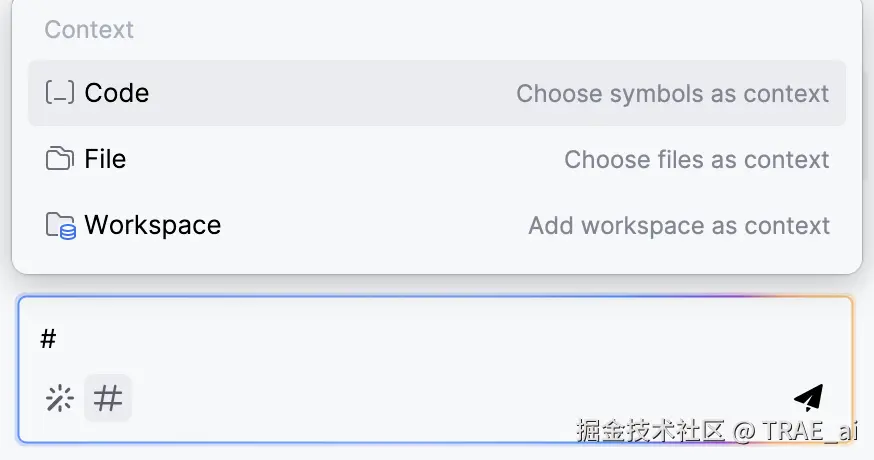
Task: Pick Workspace from the context list
Action: click(x=152, y=225)
